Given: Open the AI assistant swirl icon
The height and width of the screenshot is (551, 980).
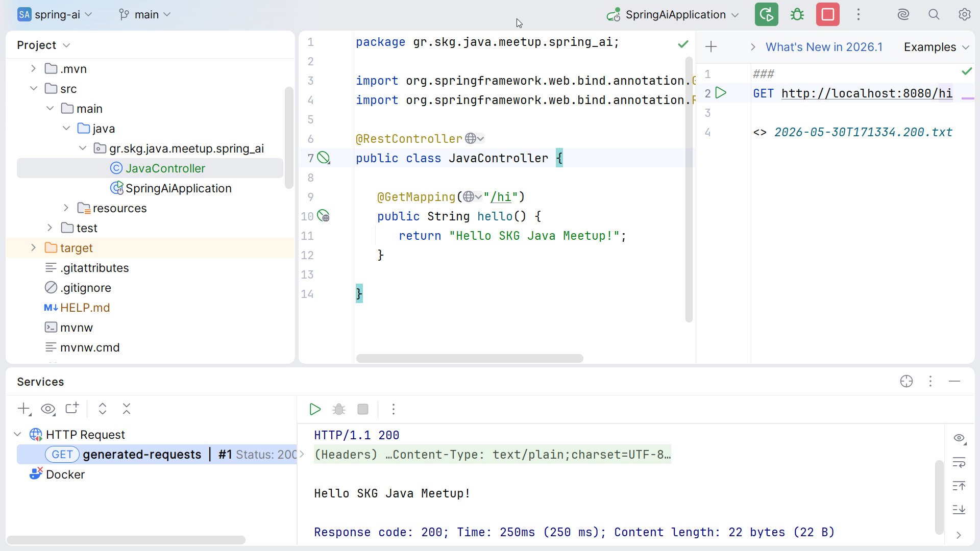Looking at the screenshot, I should (903, 14).
